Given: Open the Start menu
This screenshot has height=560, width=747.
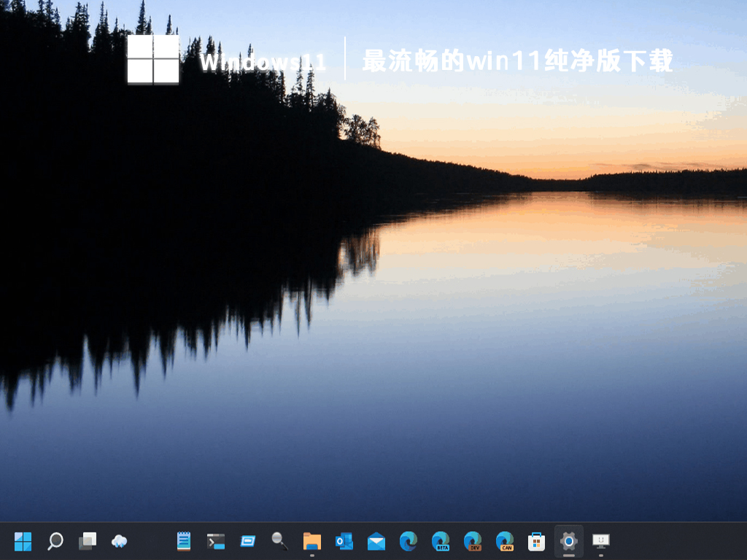Looking at the screenshot, I should (23, 542).
